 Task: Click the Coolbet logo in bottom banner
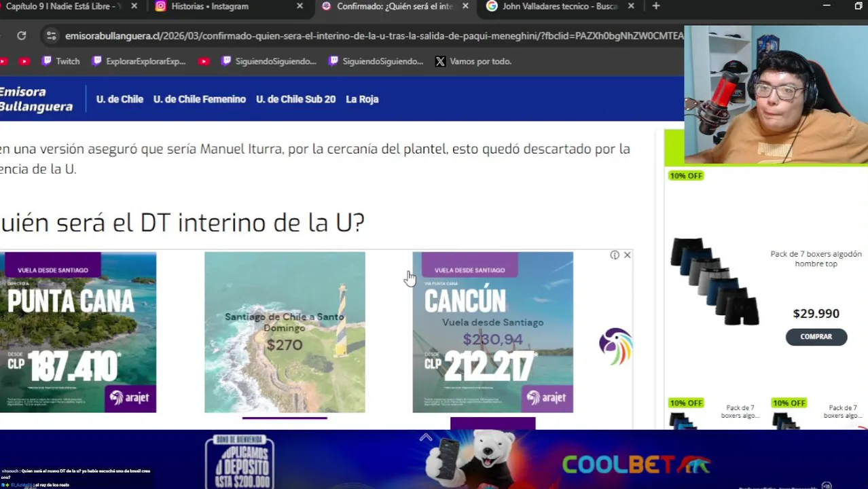pos(636,465)
